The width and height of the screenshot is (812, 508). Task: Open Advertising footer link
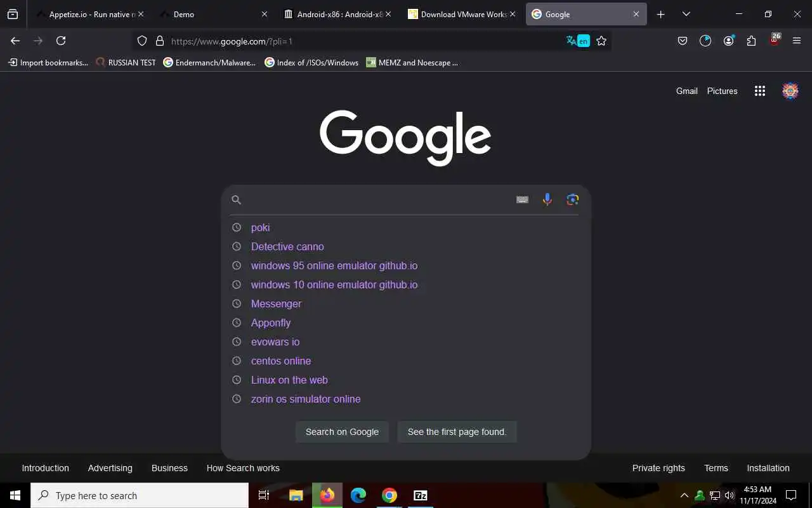[110, 468]
